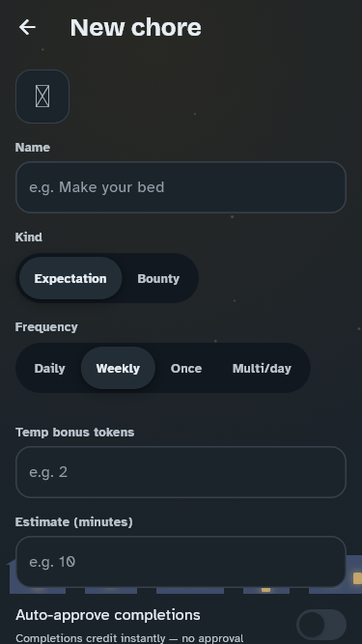Select Multi/day frequency
Screen dimensions: 362x644
click(262, 369)
